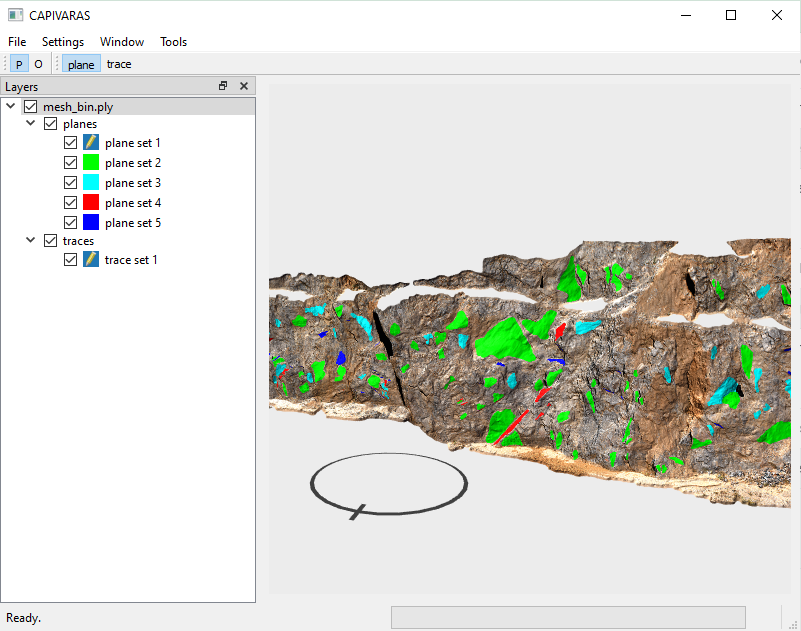Screen dimensions: 801x631
Task: Hide trace set 1 via its checkbox
Action: click(70, 260)
